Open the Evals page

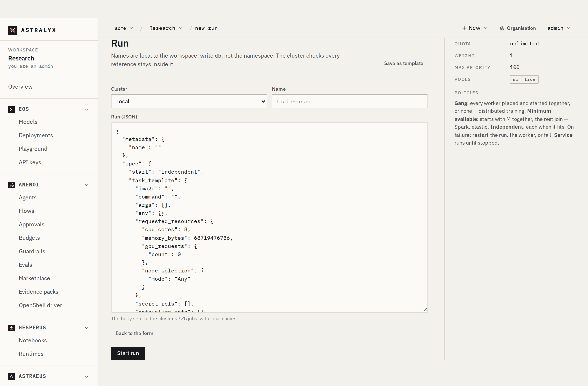coord(26,265)
